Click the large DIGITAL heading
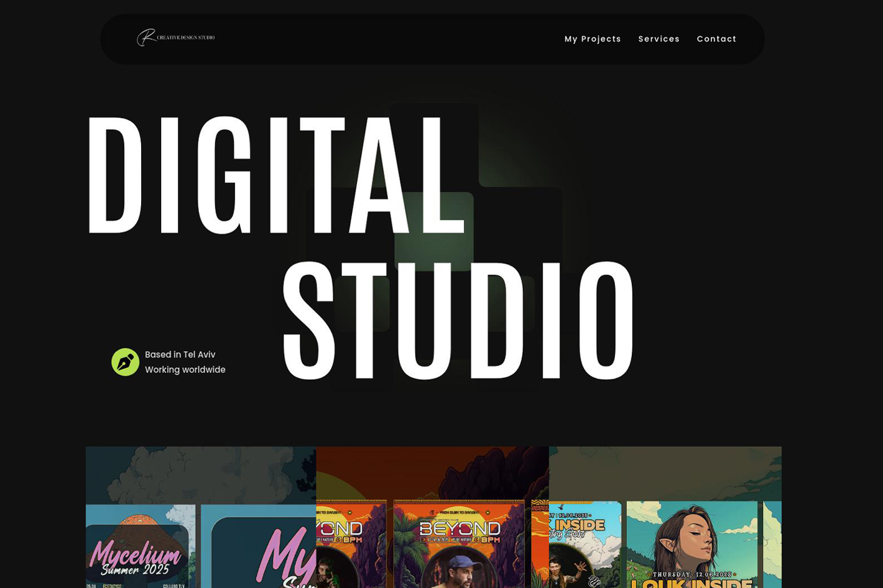Viewport: 883px width, 588px height. click(275, 175)
